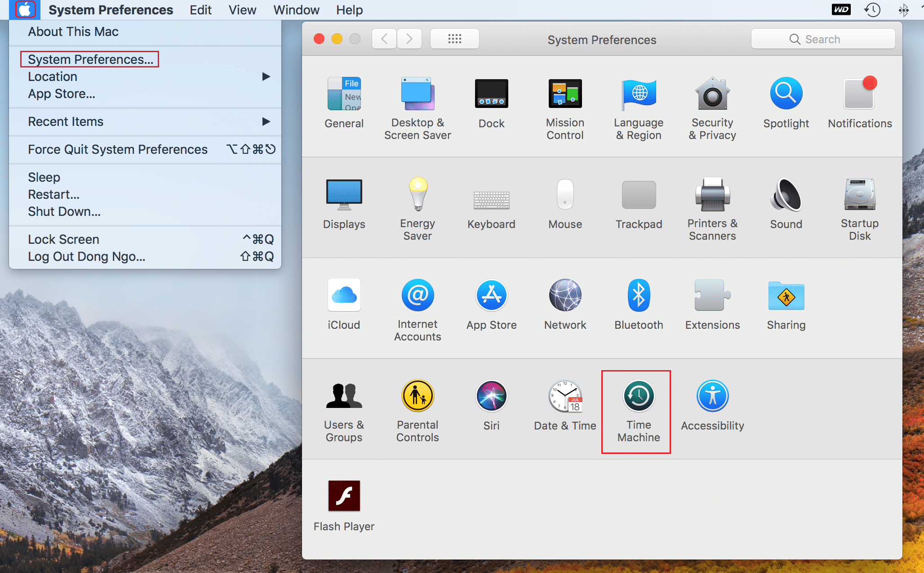Open Energy Saver preferences
This screenshot has height=573, width=924.
pyautogui.click(x=418, y=195)
